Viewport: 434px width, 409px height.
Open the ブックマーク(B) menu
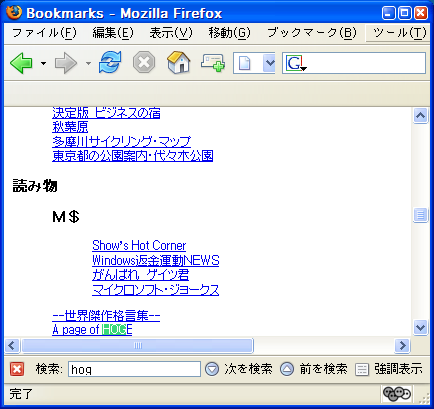[x=312, y=33]
